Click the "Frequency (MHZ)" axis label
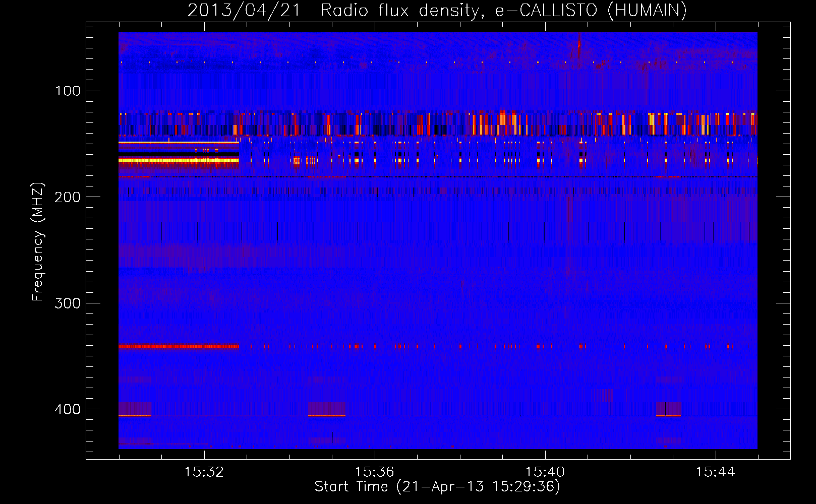This screenshot has height=504, width=816. [38, 242]
